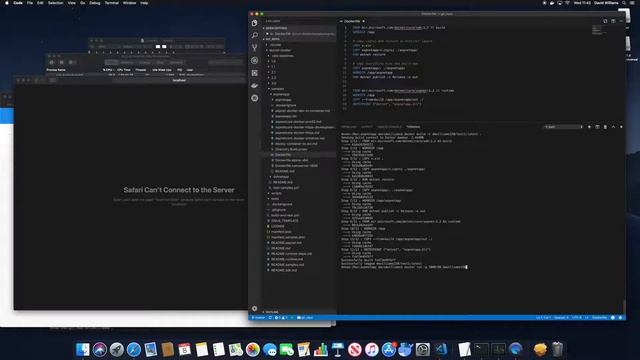Screen dimensions: 640x360
Task: Collapse the samples folder in Explorer tree
Action: (x=277, y=89)
